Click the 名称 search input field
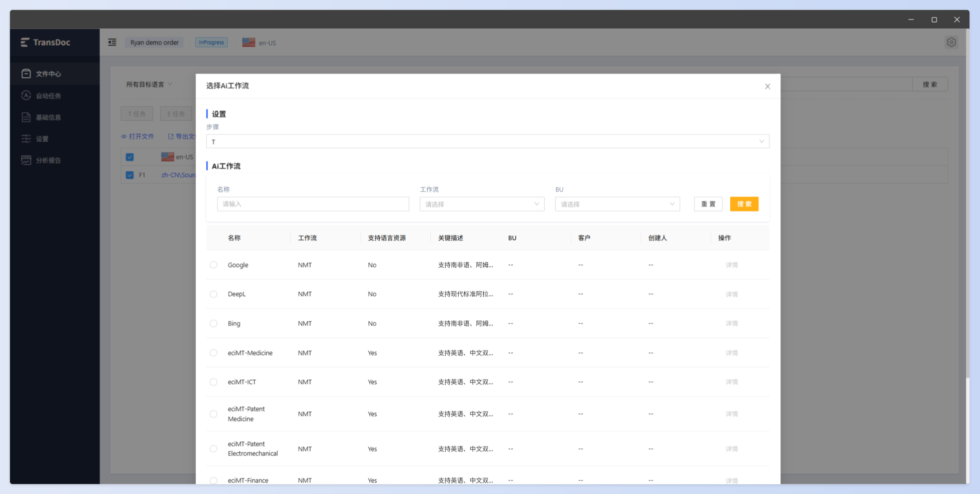The image size is (980, 494). (313, 204)
